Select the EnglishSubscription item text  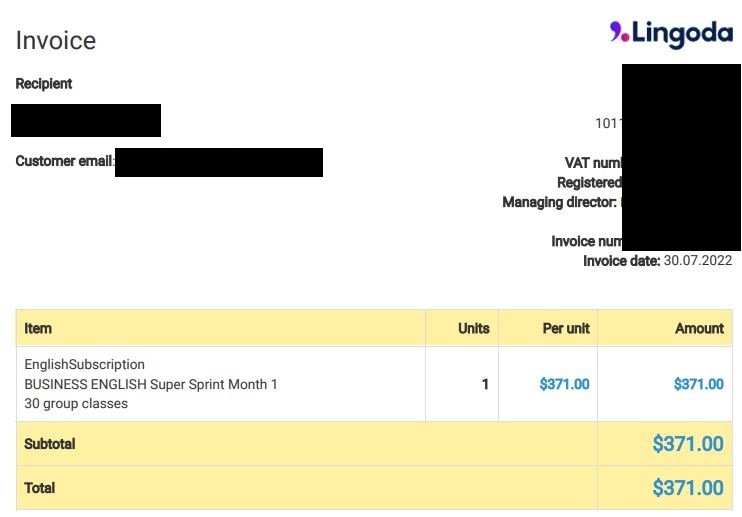pyautogui.click(x=85, y=364)
